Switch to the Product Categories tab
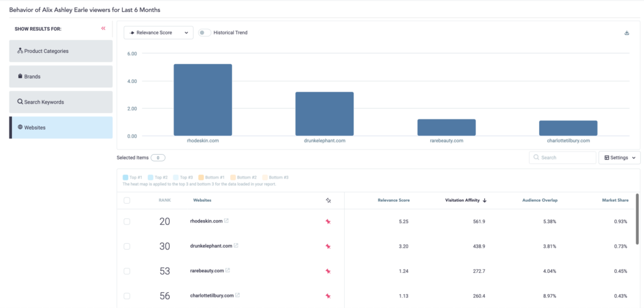Screen dimensions: 644x308 (x=61, y=51)
